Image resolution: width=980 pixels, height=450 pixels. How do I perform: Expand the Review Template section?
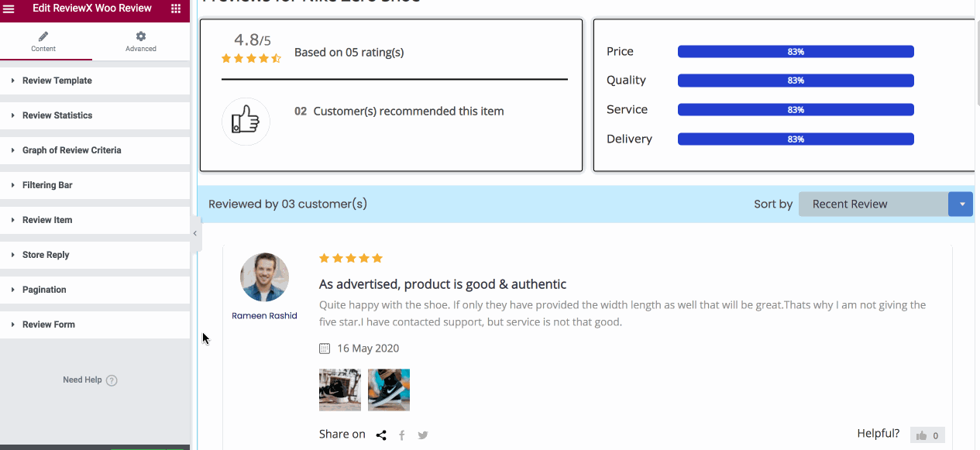(57, 81)
